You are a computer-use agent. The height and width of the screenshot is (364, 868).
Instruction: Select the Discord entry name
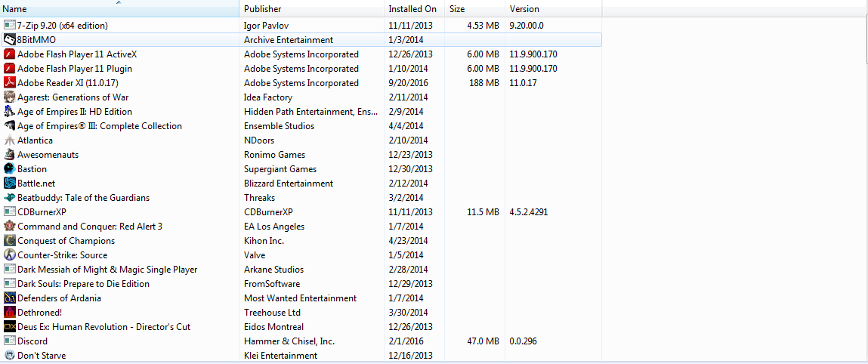[32, 341]
